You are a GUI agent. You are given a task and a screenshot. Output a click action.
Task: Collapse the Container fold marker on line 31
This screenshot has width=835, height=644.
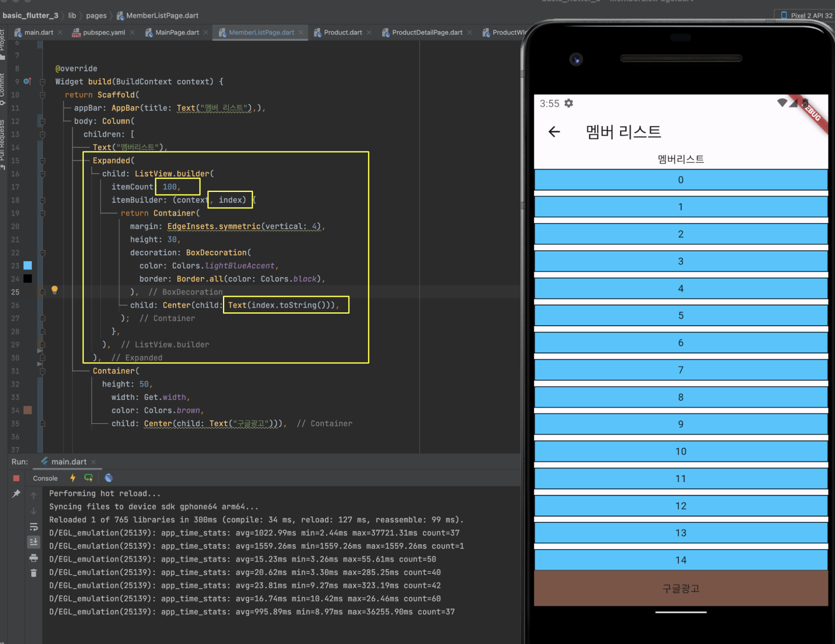coord(42,371)
